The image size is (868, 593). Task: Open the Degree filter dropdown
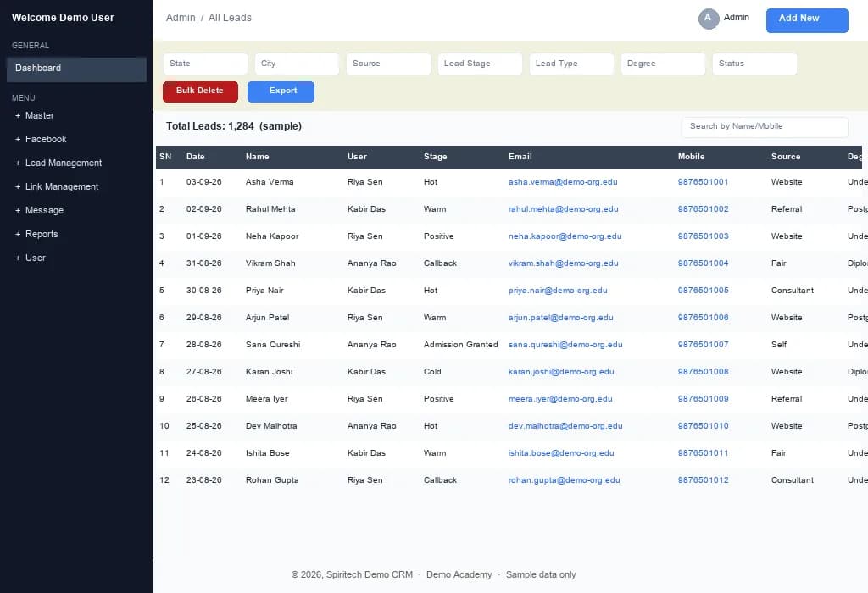click(x=663, y=64)
